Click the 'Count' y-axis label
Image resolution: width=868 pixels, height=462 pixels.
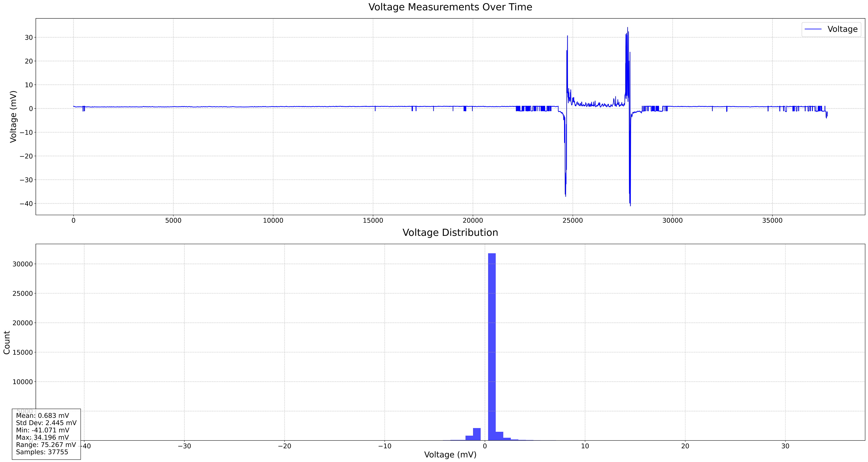click(7, 342)
